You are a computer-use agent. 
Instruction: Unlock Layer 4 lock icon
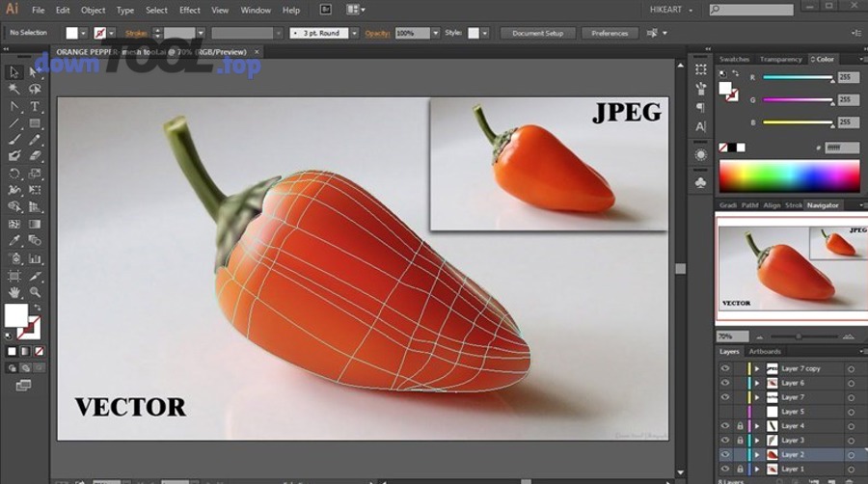tap(740, 426)
